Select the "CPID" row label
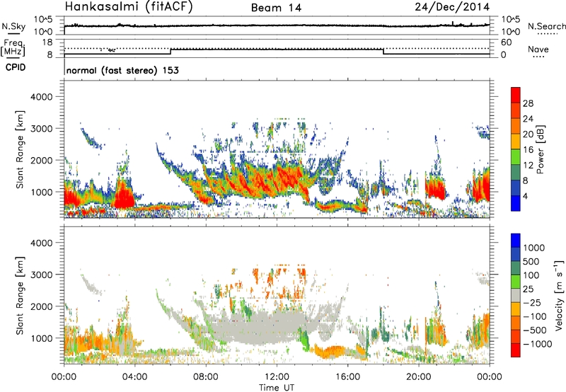 (x=16, y=67)
